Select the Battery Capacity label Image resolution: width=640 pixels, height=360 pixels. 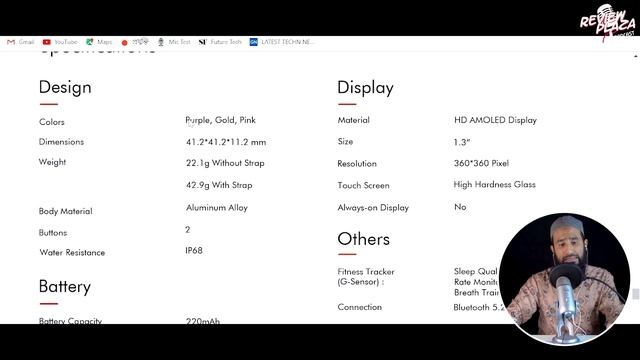(x=70, y=321)
